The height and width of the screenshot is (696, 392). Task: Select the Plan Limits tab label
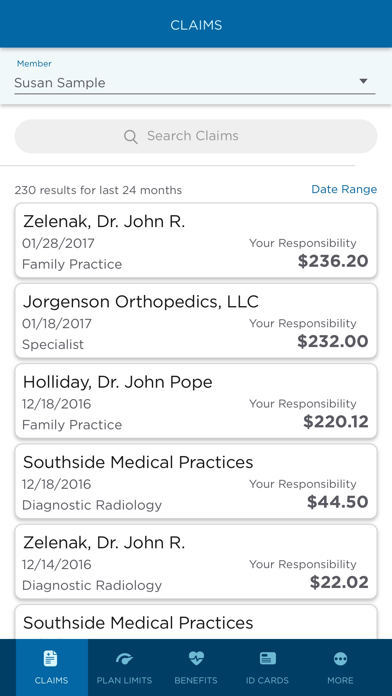pos(124,680)
